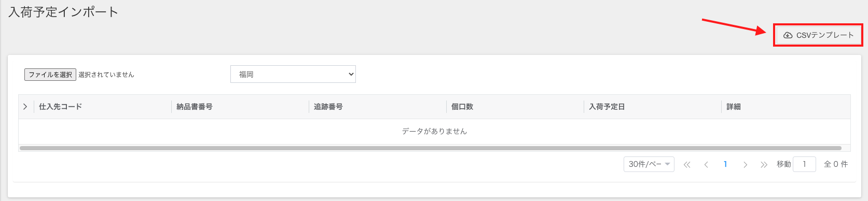Screen dimensions: 868x201
Task: Sort by 仕入先コード column header
Action: pos(61,107)
